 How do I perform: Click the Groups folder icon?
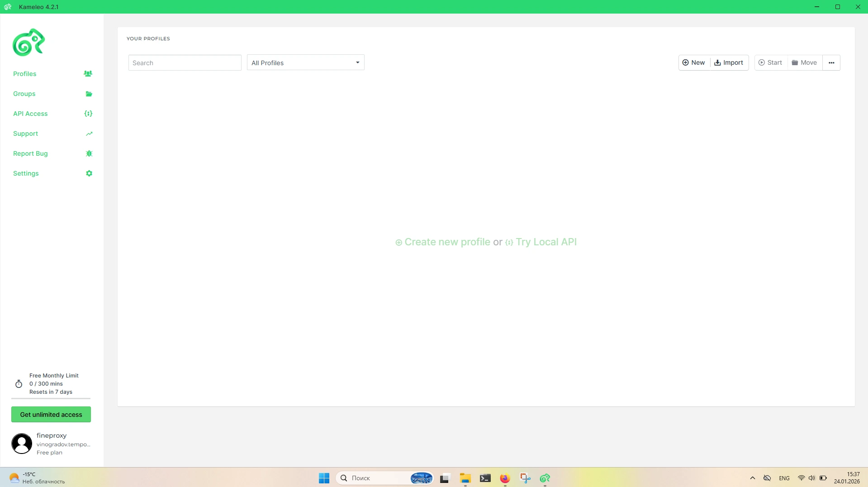point(89,94)
